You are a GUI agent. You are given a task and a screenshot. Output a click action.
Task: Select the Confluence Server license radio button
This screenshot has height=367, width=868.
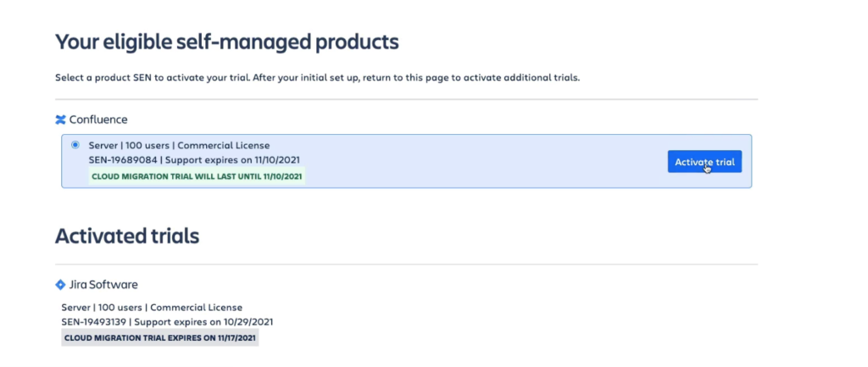click(x=75, y=145)
